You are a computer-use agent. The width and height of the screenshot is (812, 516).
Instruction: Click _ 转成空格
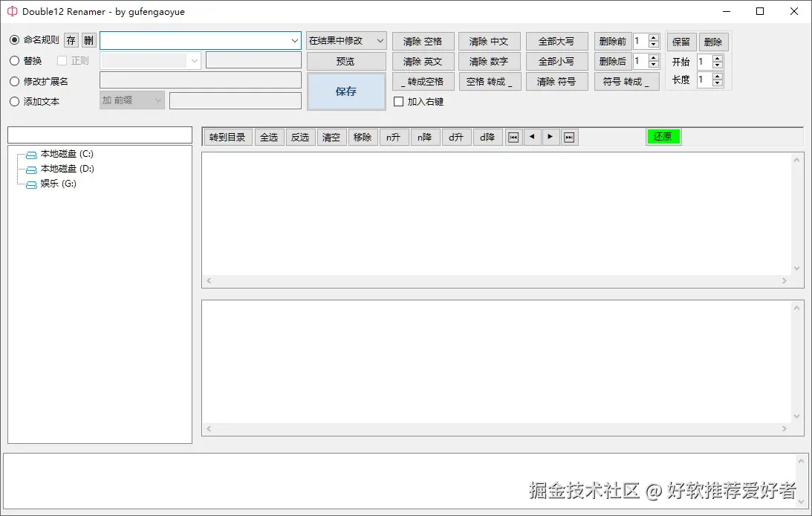[423, 81]
